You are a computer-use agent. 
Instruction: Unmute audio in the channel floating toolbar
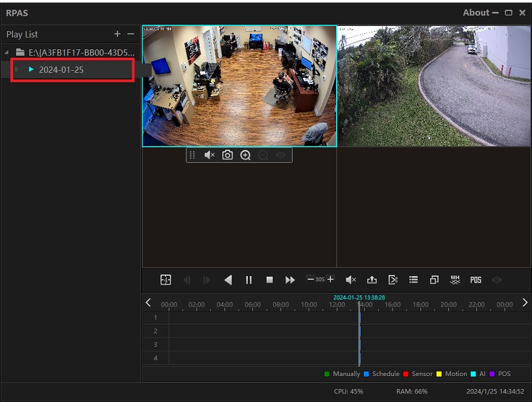pyautogui.click(x=210, y=155)
